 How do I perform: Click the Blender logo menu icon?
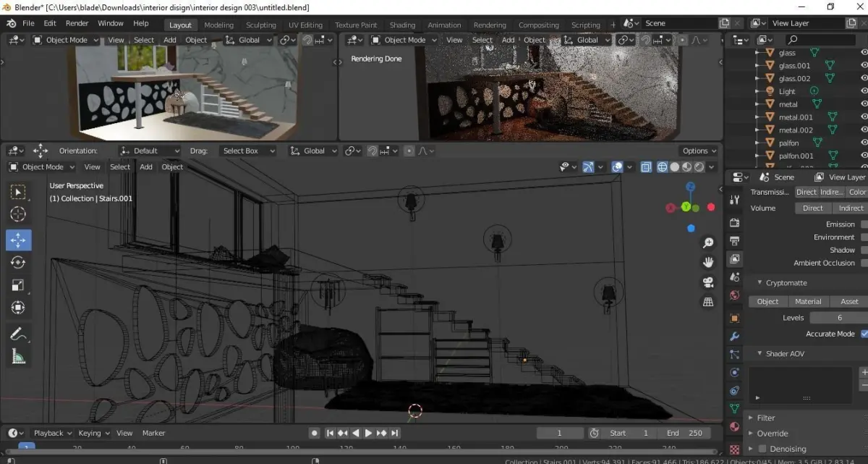11,23
